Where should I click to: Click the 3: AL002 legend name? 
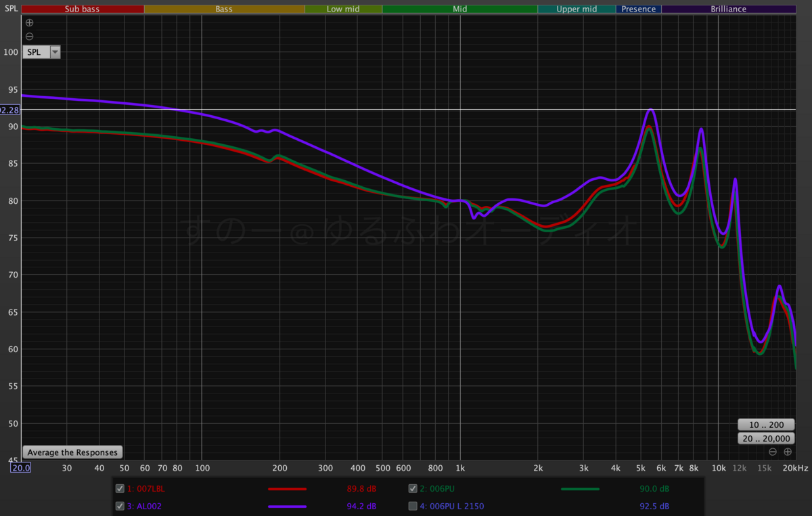pyautogui.click(x=144, y=506)
